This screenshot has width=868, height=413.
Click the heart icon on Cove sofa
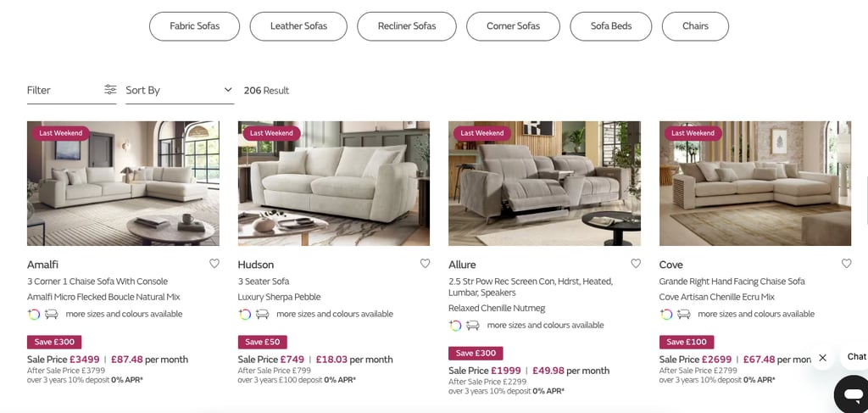846,264
